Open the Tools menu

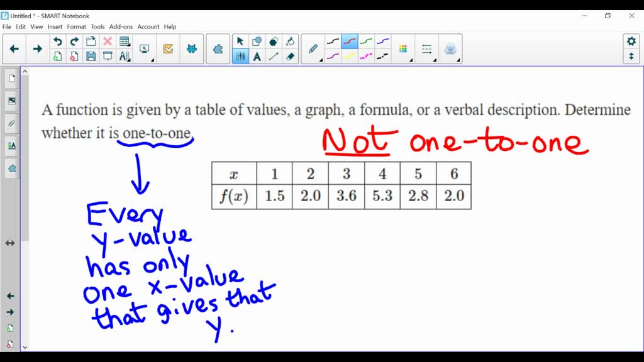[97, 27]
